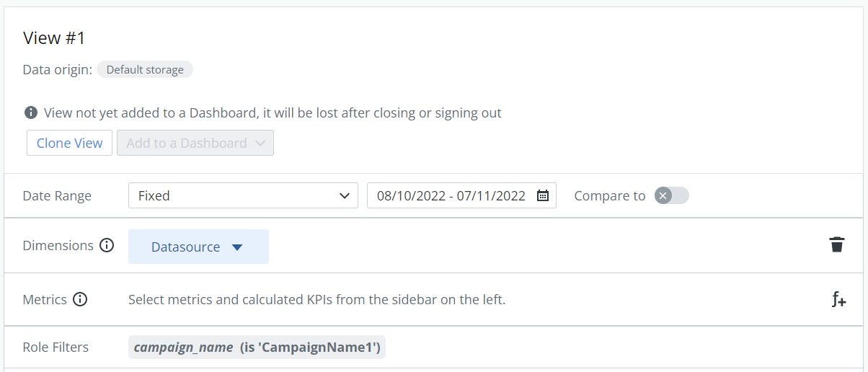The height and width of the screenshot is (372, 868).
Task: Select the Datasource dimension chip
Action: click(198, 247)
